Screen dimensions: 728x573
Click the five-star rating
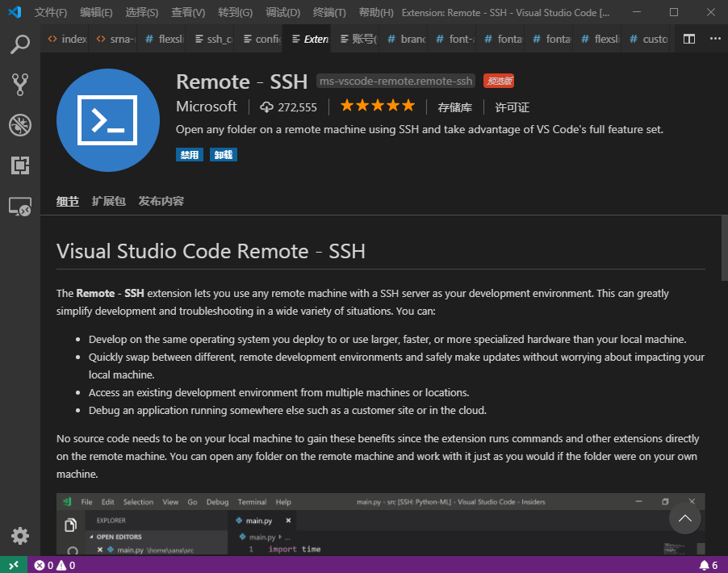click(378, 106)
